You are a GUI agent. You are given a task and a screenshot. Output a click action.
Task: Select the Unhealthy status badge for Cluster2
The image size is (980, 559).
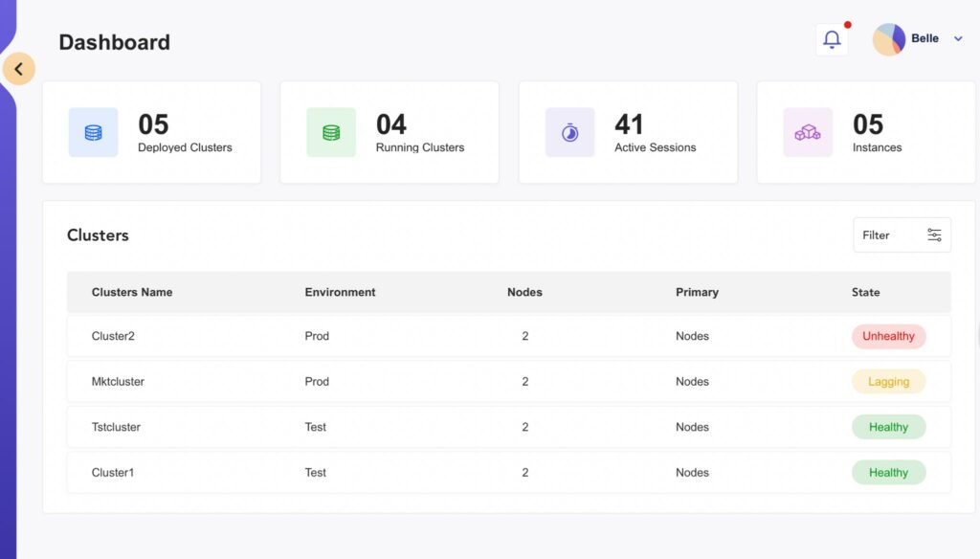(x=888, y=336)
